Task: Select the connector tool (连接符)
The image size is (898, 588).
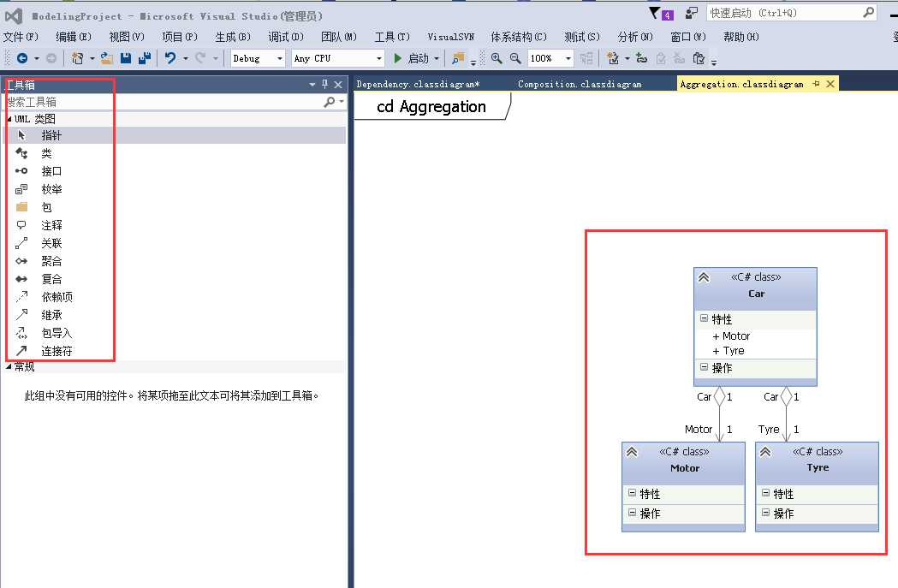Action: point(174,352)
